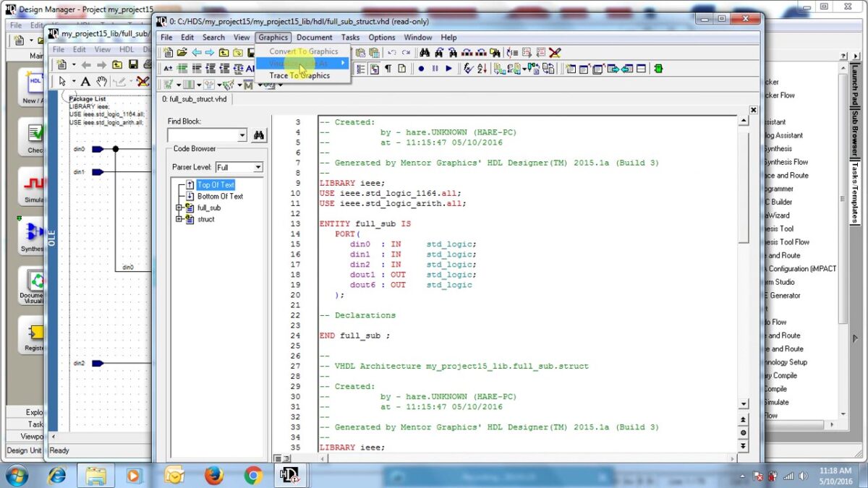This screenshot has width=868, height=488.
Task: Open the Document menu in text editor
Action: click(315, 38)
